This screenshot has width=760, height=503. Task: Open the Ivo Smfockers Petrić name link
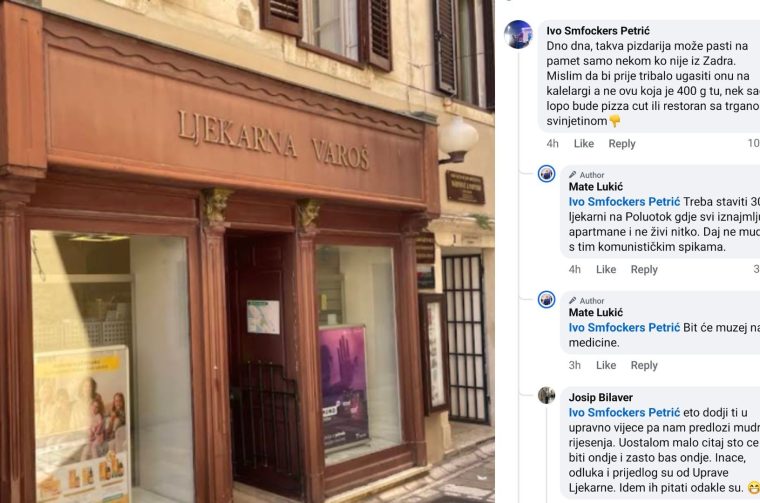point(598,31)
